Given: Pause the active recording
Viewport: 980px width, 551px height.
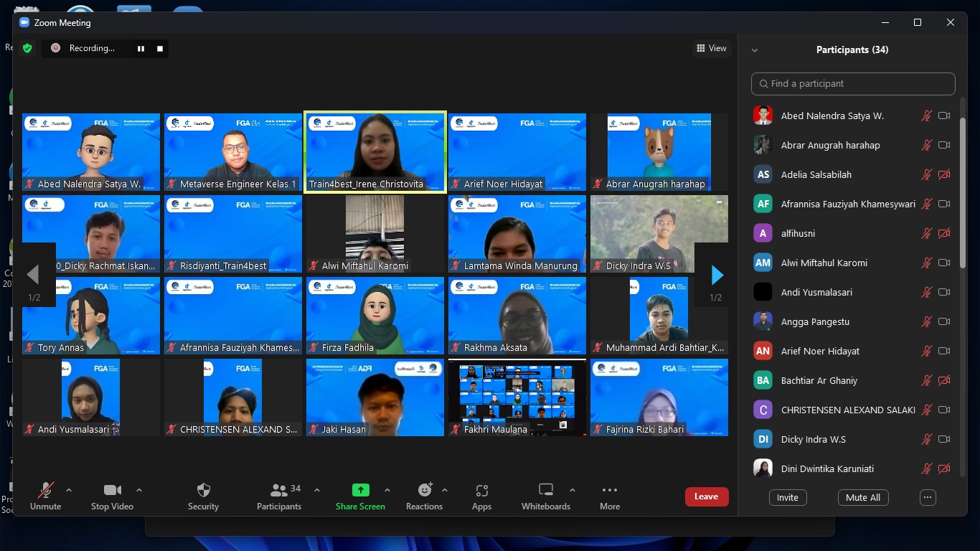Looking at the screenshot, I should pyautogui.click(x=141, y=48).
